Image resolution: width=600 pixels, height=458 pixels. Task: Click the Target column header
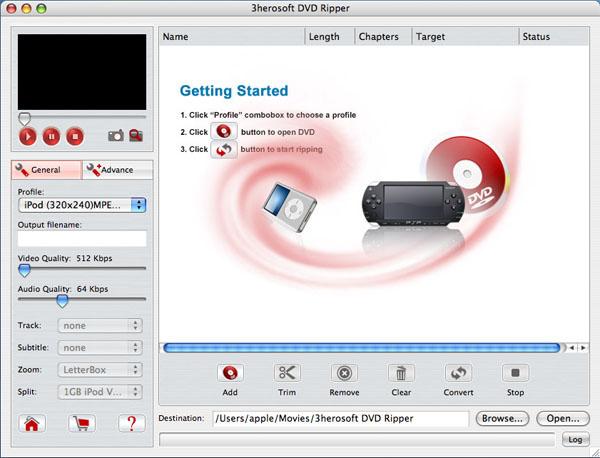click(465, 37)
